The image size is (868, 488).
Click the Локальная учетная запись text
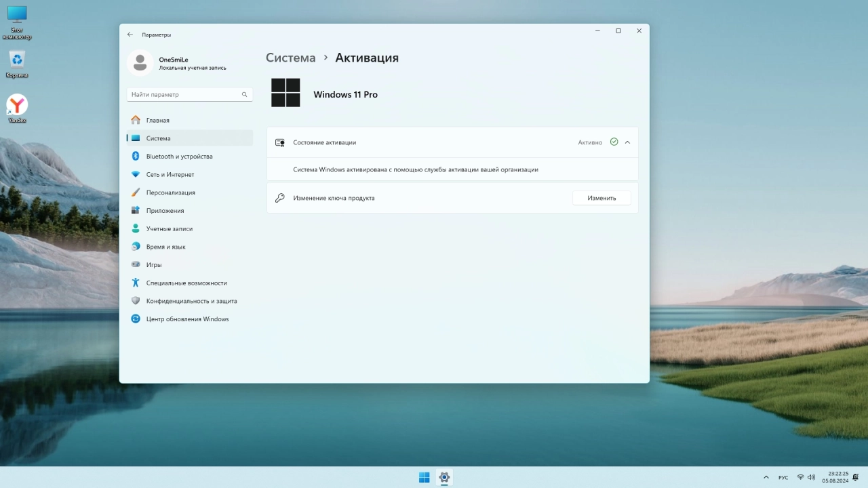[x=193, y=68]
